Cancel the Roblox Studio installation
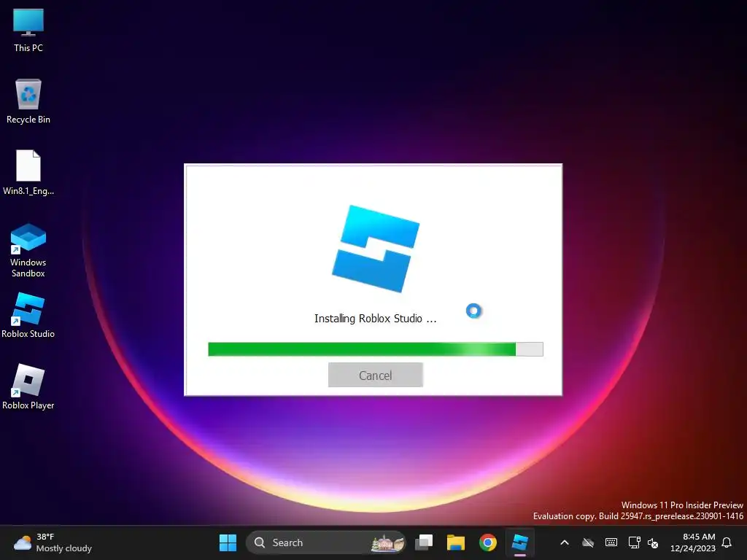Viewport: 747px width, 560px height. click(376, 375)
